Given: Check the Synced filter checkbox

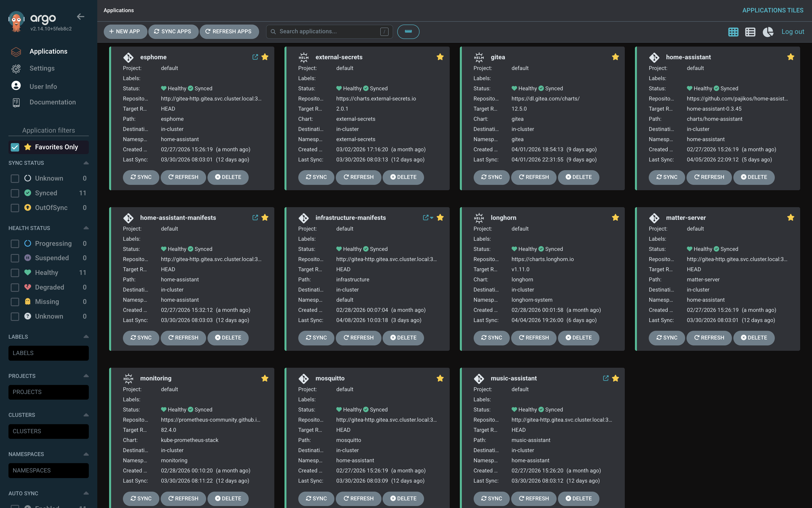Looking at the screenshot, I should 15,193.
